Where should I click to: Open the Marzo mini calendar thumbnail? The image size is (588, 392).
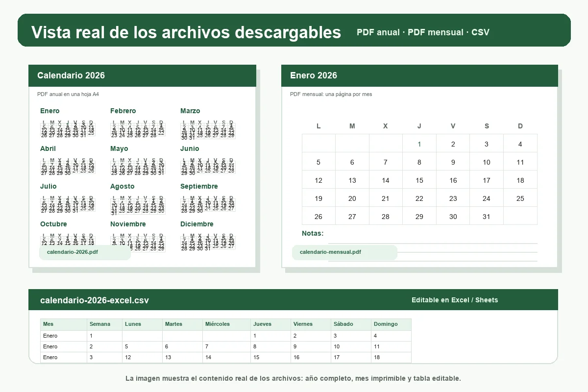[208, 130]
